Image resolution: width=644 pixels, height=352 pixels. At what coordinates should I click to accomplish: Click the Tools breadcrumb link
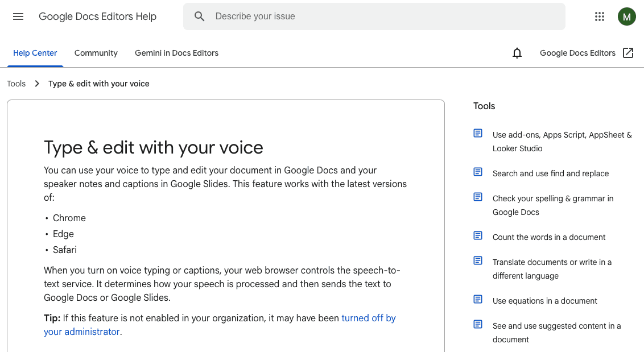click(x=16, y=83)
